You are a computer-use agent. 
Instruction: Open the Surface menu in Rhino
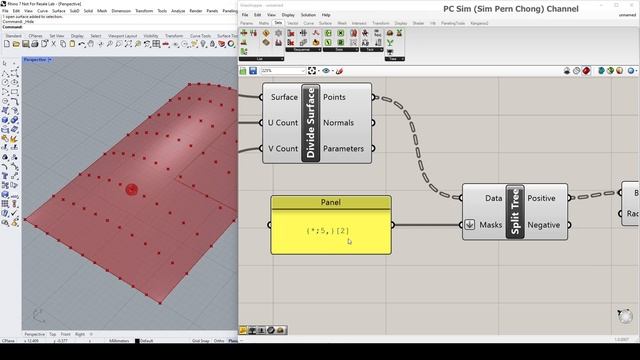click(x=59, y=11)
